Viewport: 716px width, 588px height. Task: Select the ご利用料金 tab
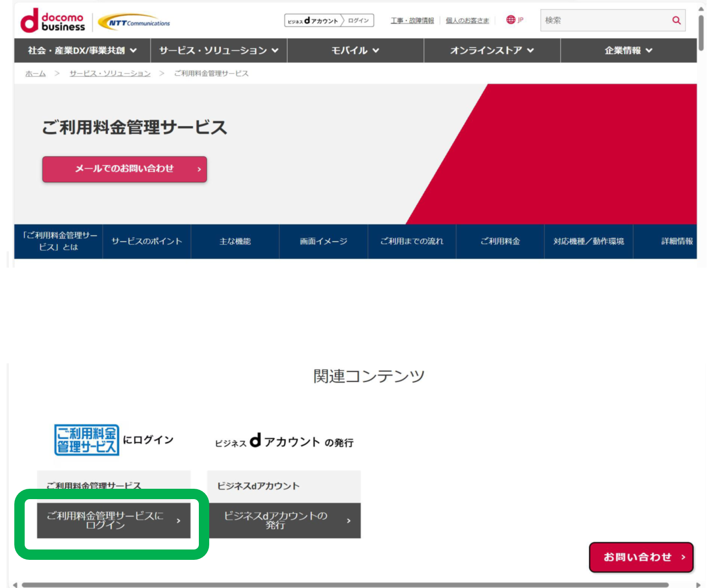pos(500,241)
